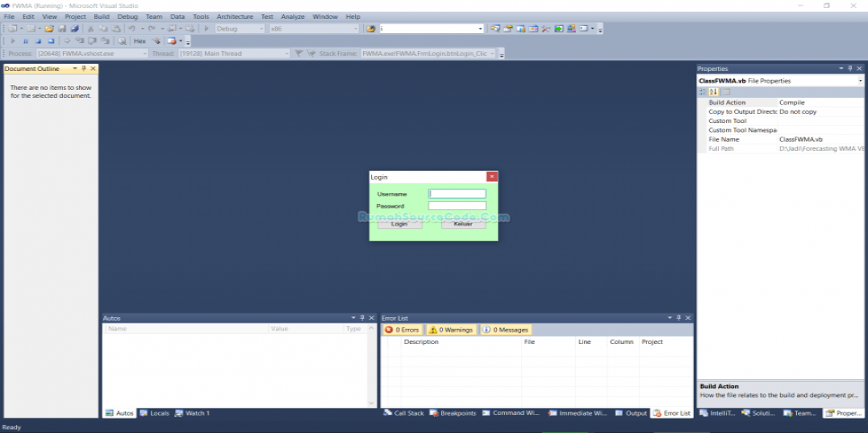Click Alphabetical sort icon in Properties
Viewport: 868px width, 433px height.
tap(713, 92)
